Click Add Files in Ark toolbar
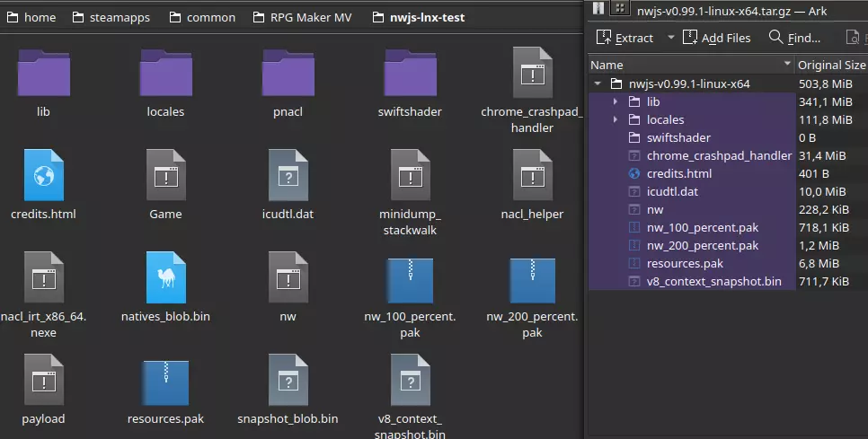 (x=717, y=38)
